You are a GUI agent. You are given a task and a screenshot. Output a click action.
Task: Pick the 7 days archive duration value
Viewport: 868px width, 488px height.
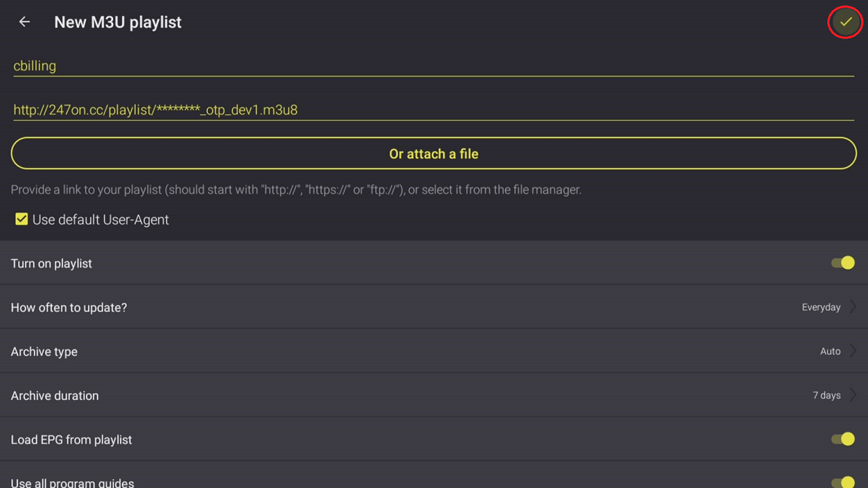[x=826, y=395]
